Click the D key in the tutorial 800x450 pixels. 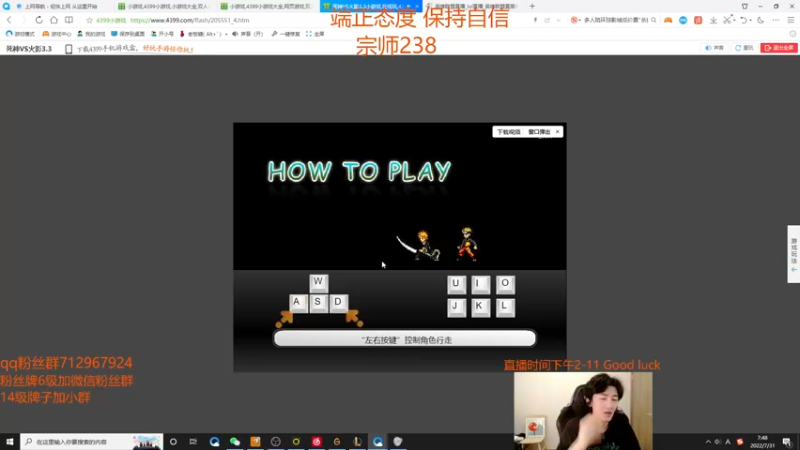point(338,303)
